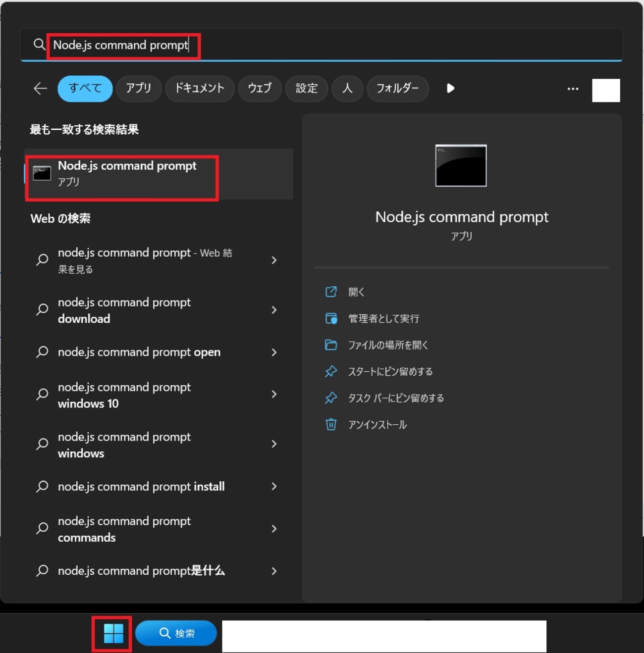
Task: Click the ファイルの場所を開く folder icon
Action: coord(331,345)
